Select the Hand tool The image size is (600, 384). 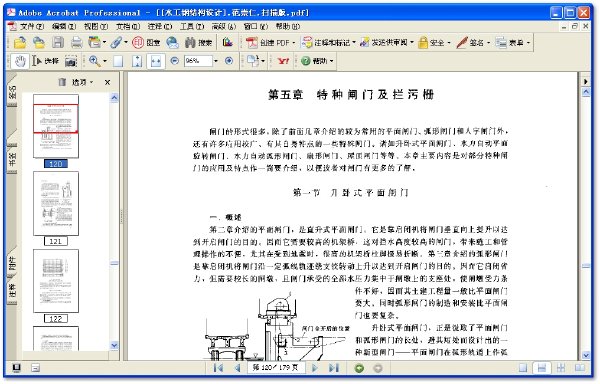coord(20,61)
